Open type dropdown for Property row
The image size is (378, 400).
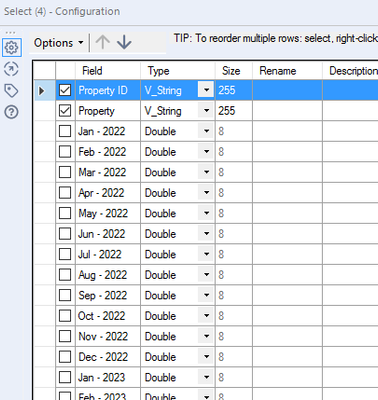coord(206,111)
